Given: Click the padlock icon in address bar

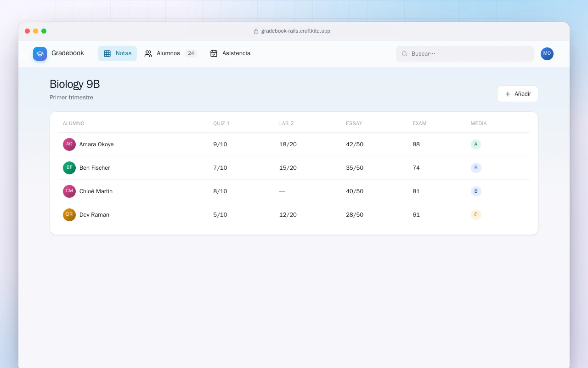Looking at the screenshot, I should (256, 31).
